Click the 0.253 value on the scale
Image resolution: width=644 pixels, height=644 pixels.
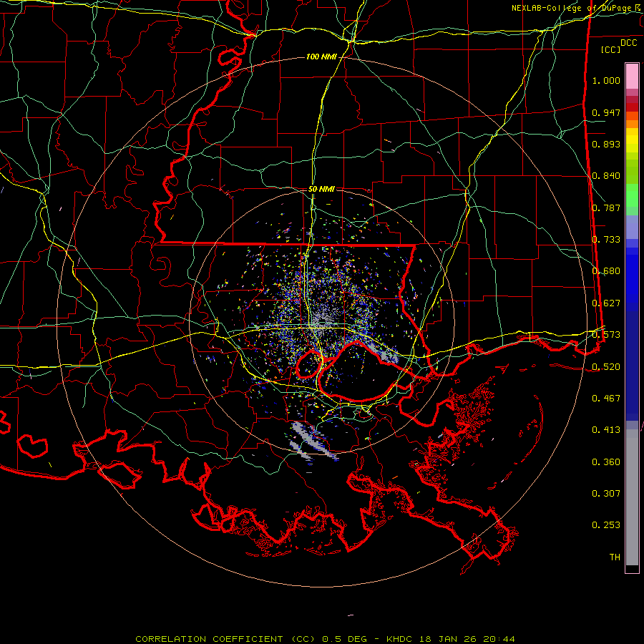(606, 525)
